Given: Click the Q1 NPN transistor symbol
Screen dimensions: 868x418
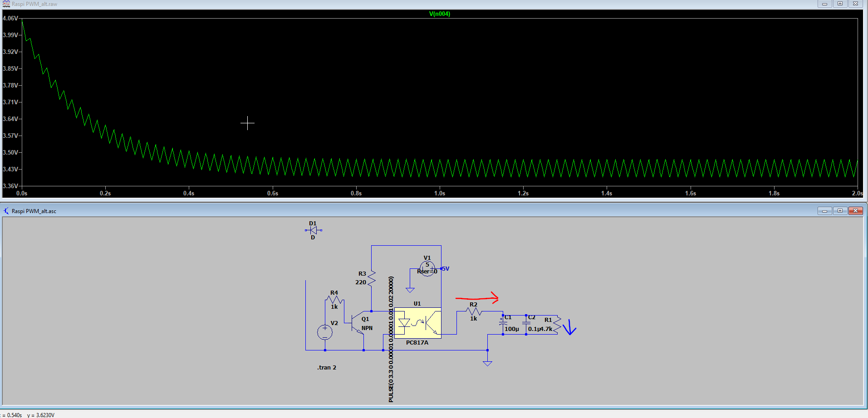Looking at the screenshot, I should [x=358, y=325].
